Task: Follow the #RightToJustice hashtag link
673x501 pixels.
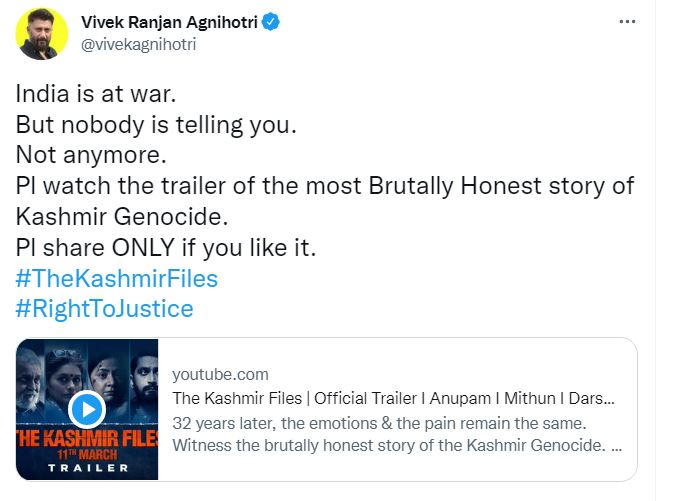Action: click(x=104, y=309)
